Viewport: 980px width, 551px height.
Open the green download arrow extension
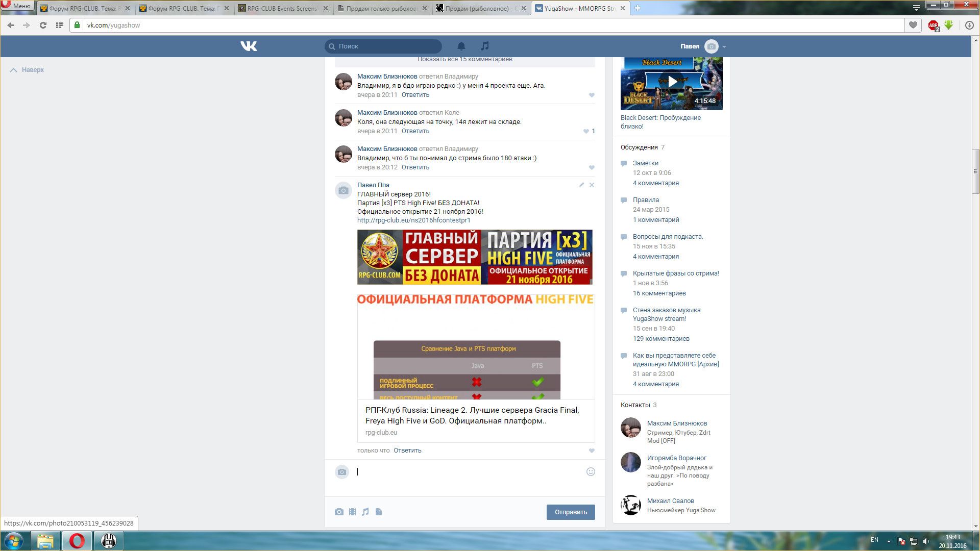point(949,25)
